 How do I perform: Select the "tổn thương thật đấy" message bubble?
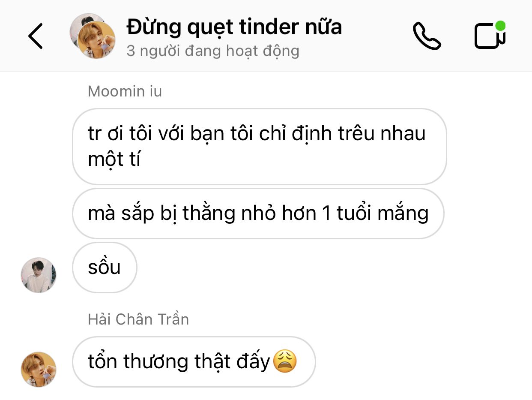point(194,362)
